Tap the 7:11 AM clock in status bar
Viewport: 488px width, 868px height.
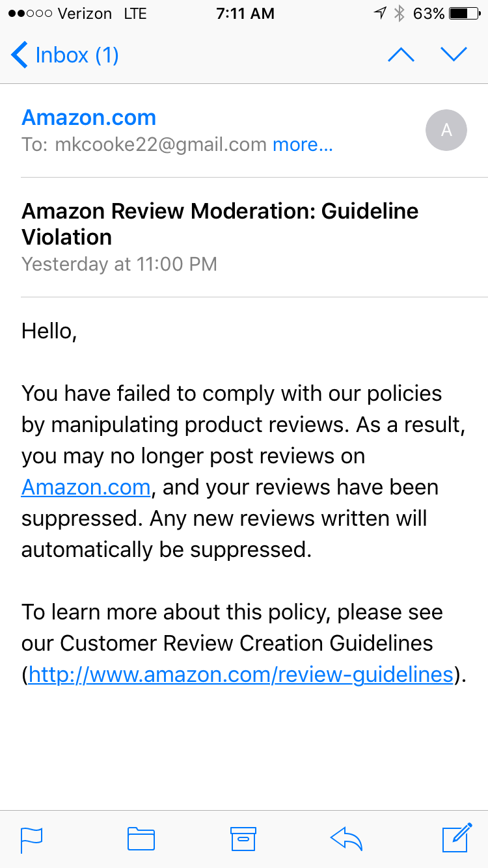243,14
